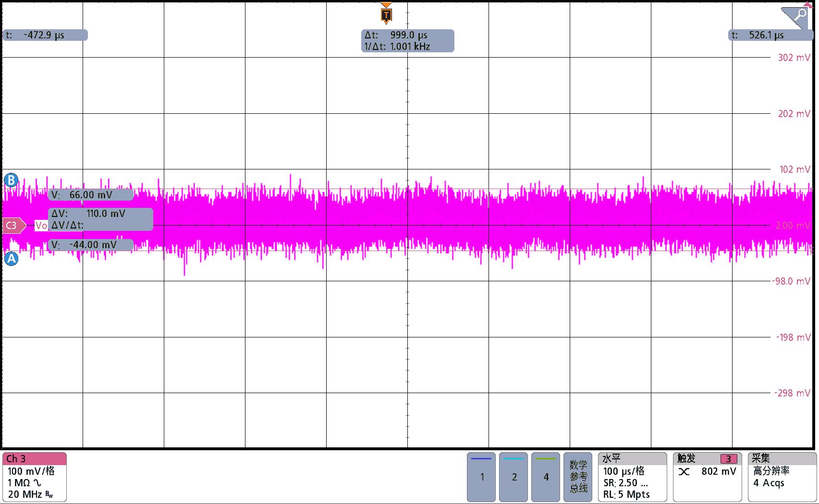819x504 pixels.
Task: Click the 302 mV scale label
Action: pyautogui.click(x=794, y=58)
